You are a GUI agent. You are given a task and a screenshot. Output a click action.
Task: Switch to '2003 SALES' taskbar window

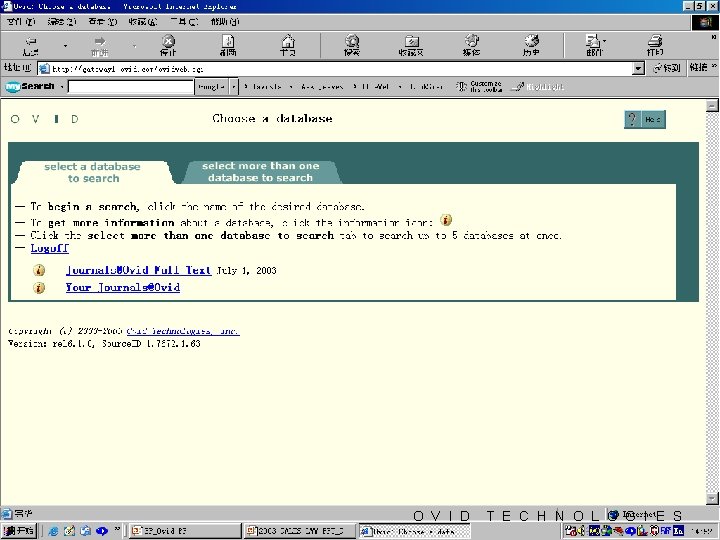300,531
